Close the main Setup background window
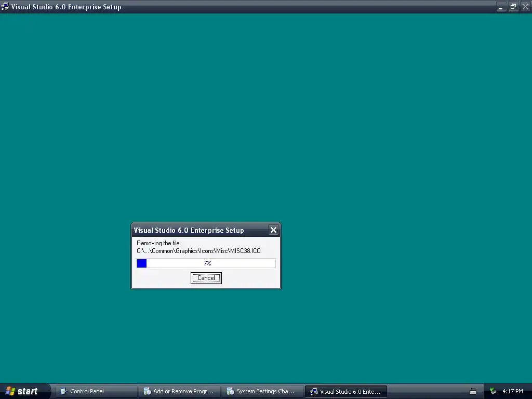 [x=526, y=7]
